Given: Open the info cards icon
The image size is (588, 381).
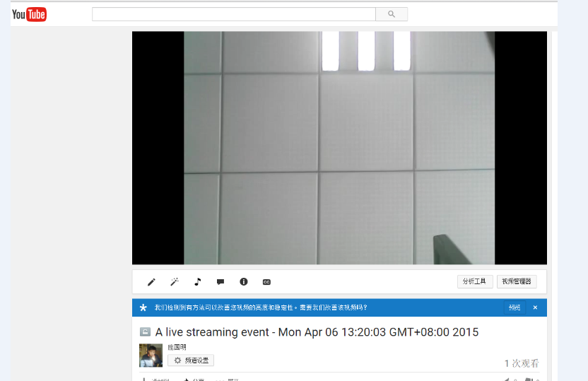Looking at the screenshot, I should point(244,281).
